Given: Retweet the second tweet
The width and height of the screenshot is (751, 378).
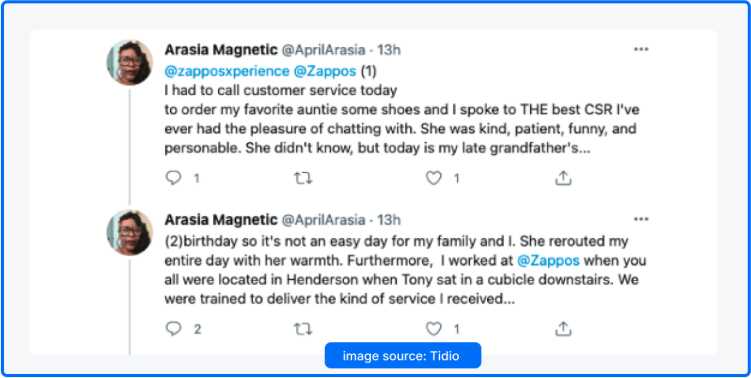Looking at the screenshot, I should (x=303, y=329).
